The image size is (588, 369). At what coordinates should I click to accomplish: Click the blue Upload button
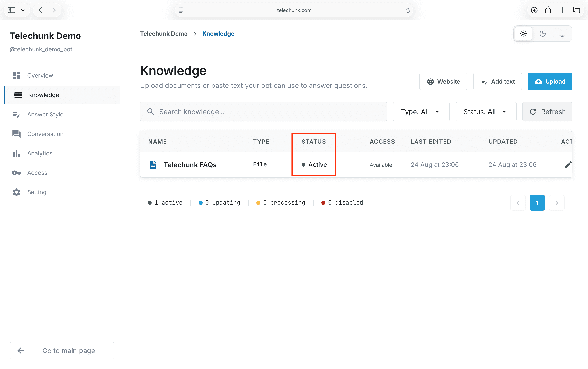coord(550,81)
